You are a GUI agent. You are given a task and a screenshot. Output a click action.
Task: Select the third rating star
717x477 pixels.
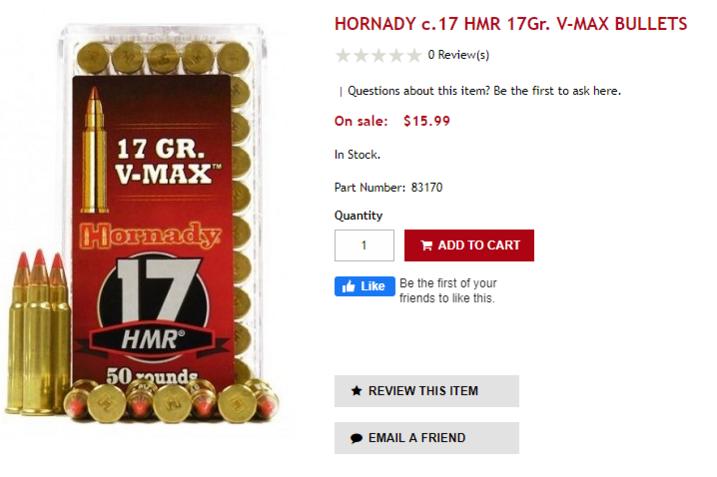379,56
